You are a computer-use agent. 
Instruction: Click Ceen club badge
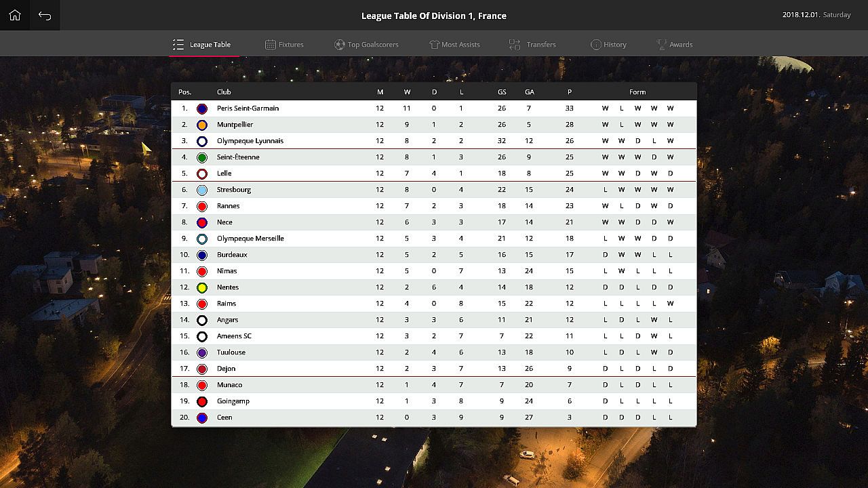[x=202, y=418]
